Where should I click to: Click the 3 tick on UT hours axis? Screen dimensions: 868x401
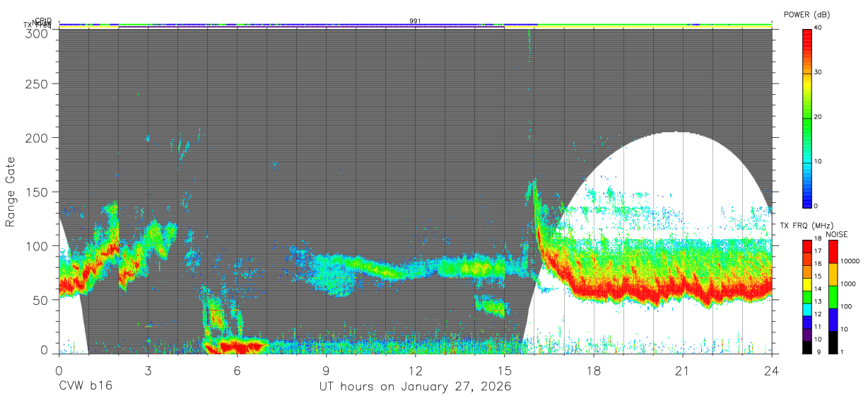tap(148, 370)
